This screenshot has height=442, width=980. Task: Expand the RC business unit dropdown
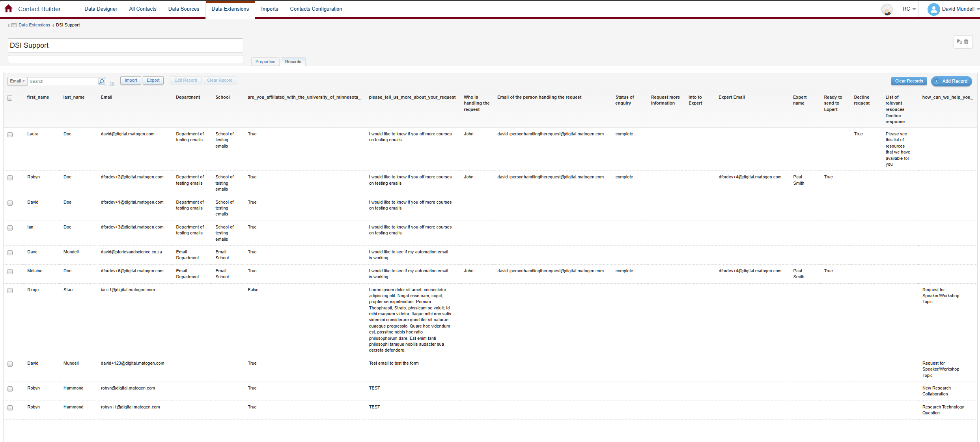click(909, 9)
